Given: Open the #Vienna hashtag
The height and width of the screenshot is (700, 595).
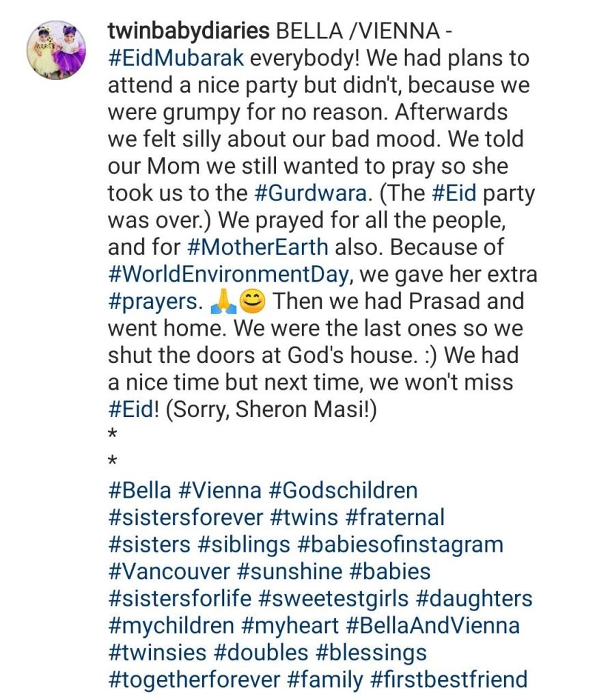Looking at the screenshot, I should (x=220, y=490).
